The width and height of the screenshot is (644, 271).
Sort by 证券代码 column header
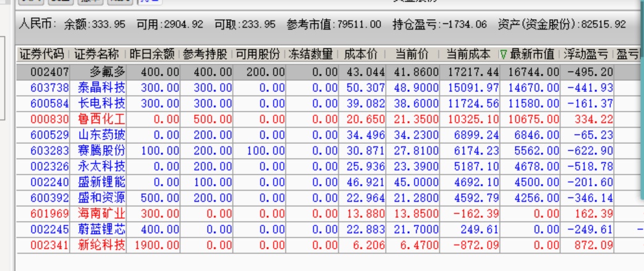[x=41, y=54]
